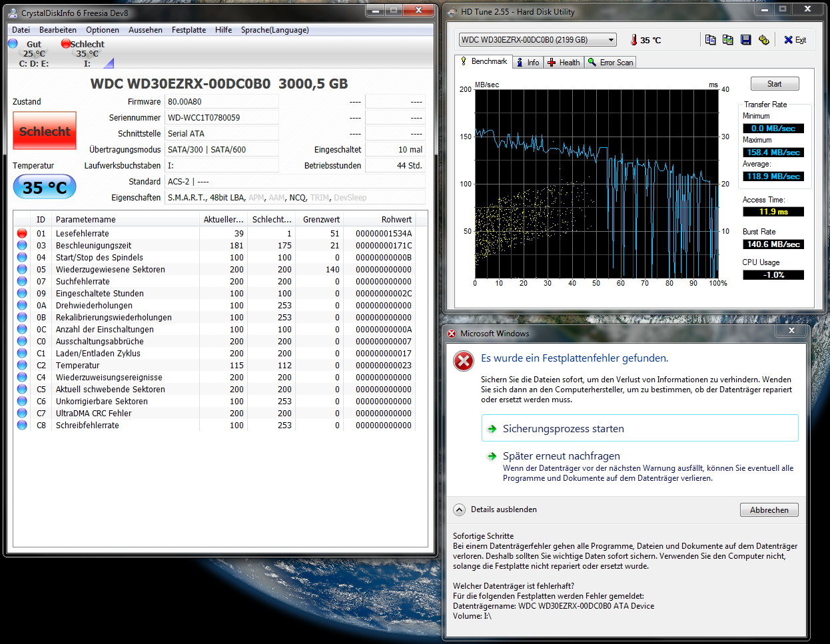Click the status dot for Aktuell schwebende Sektoren

[x=22, y=390]
